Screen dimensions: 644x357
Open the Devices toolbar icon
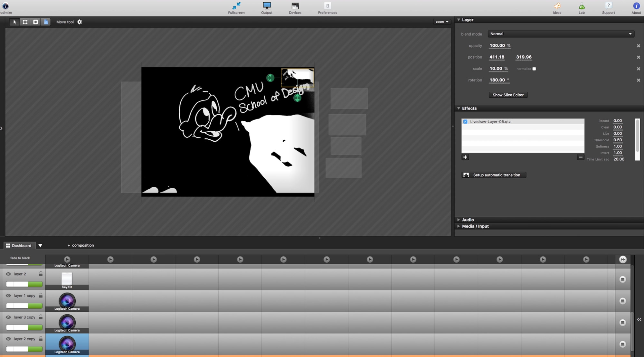[x=295, y=8]
